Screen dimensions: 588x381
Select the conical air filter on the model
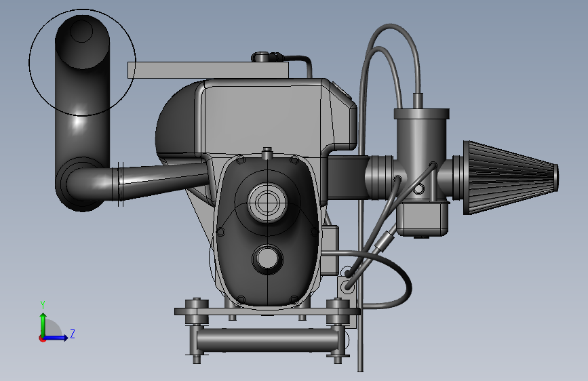[511, 178]
